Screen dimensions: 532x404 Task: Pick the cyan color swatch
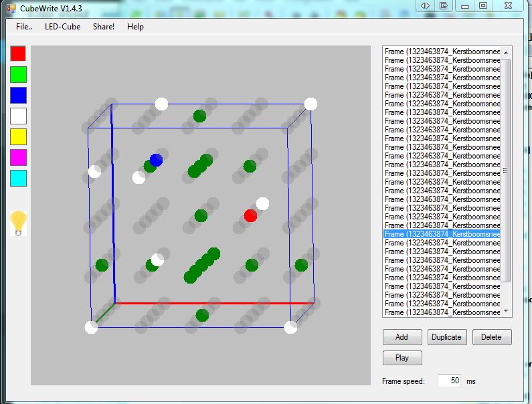click(18, 179)
